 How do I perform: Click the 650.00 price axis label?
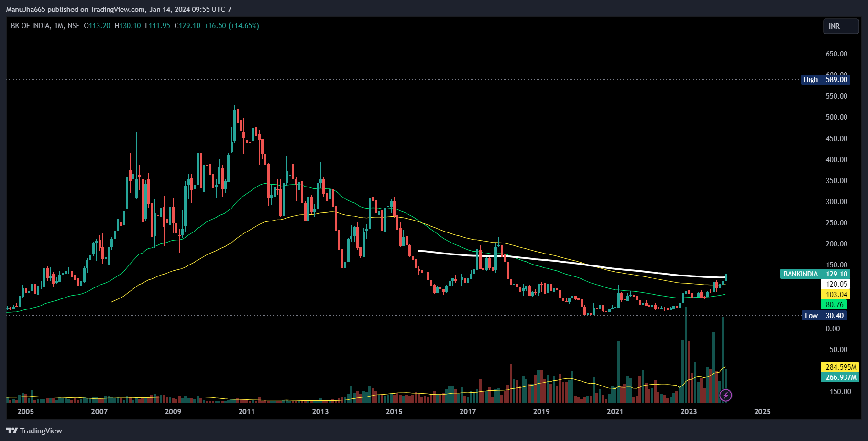point(836,54)
